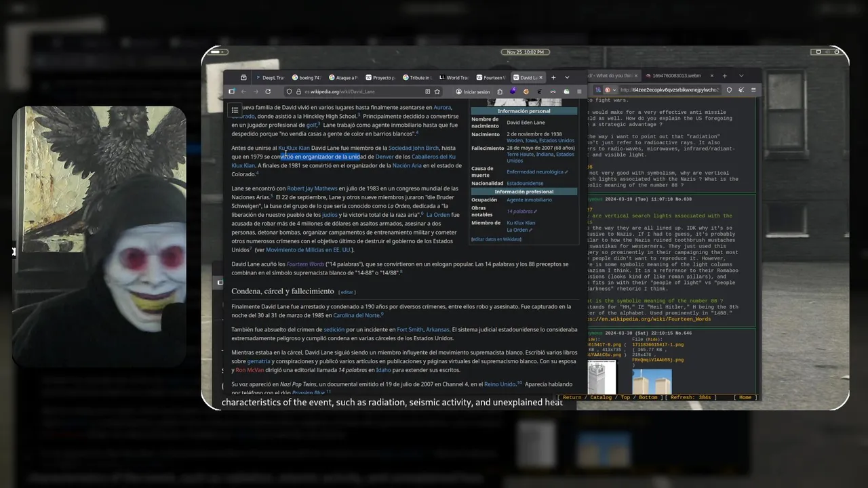Open the Robert Jay Mathews link

(312, 188)
